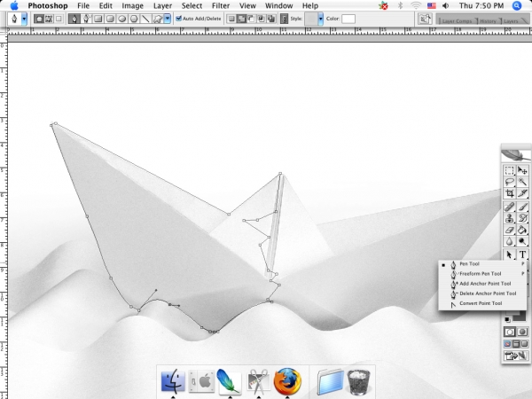This screenshot has width=532, height=399.
Task: Select Create New Shape Layer option
Action: click(231, 19)
